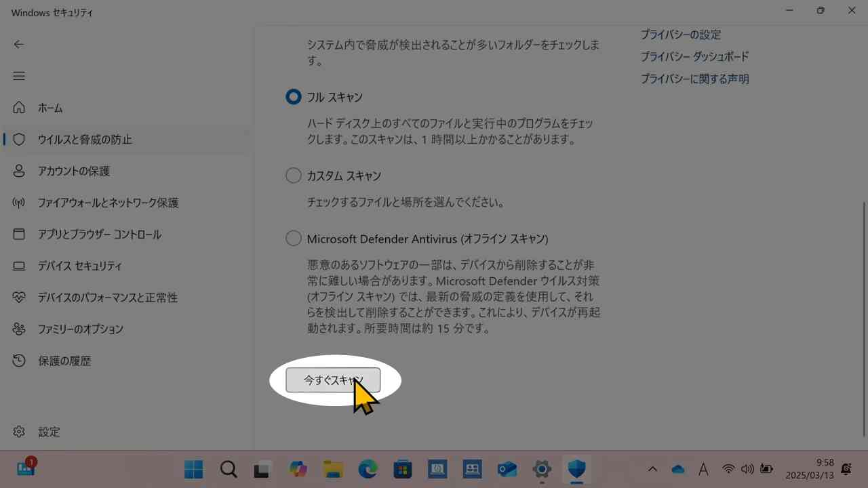Open Windows セキュリティの設定 gear icon
Viewport: 868px width, 488px height.
(x=18, y=431)
